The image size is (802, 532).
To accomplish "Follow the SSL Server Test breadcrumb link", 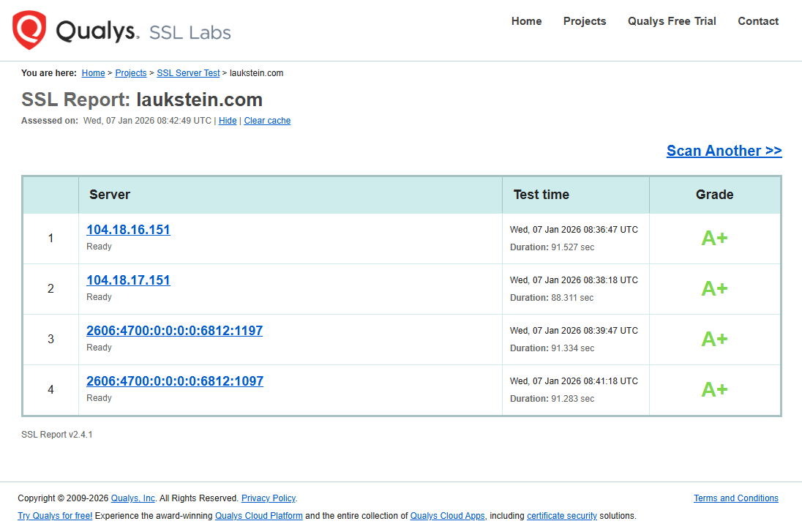I will [x=188, y=73].
